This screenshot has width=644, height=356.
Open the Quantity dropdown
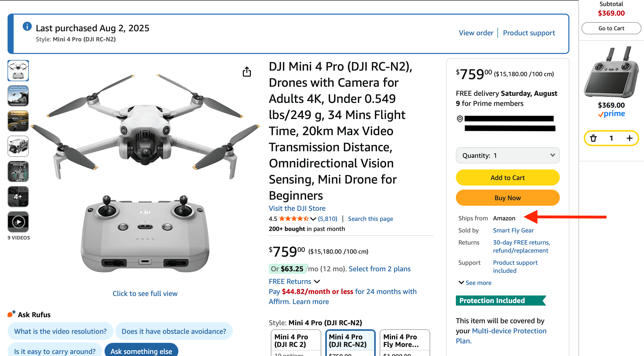507,156
